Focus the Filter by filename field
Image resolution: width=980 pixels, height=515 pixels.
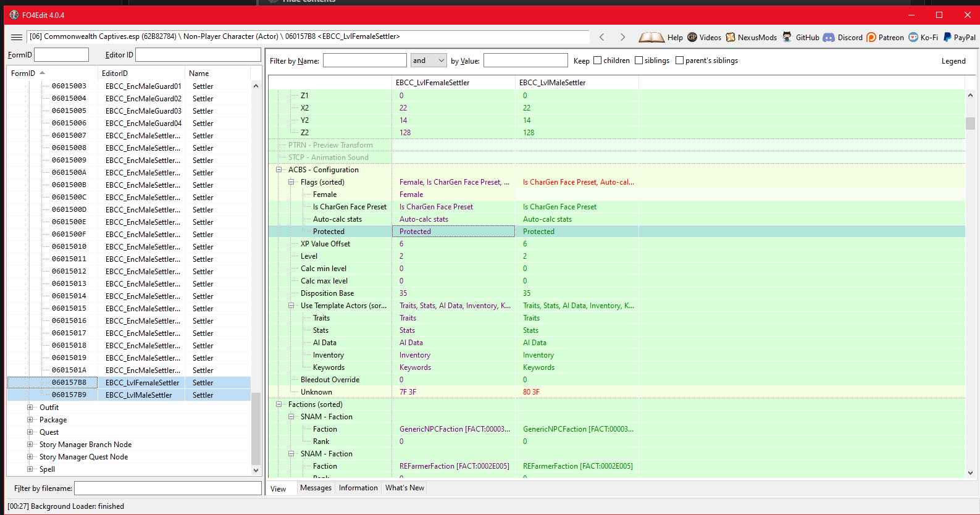(x=168, y=488)
